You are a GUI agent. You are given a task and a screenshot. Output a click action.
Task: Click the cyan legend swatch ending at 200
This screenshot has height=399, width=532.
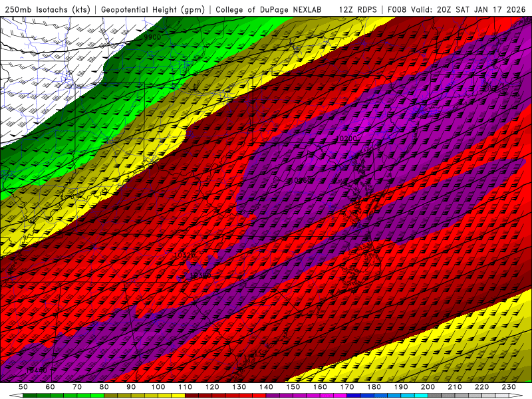pos(421,396)
